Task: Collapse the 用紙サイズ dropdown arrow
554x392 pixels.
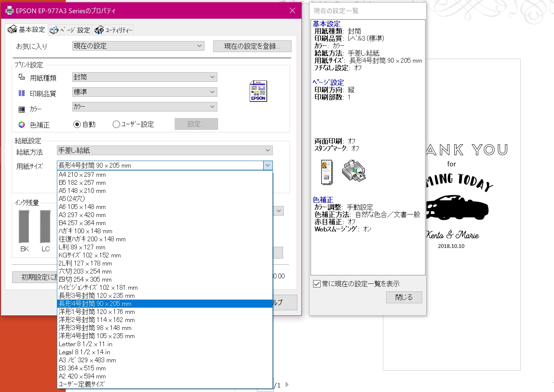Action: click(268, 165)
